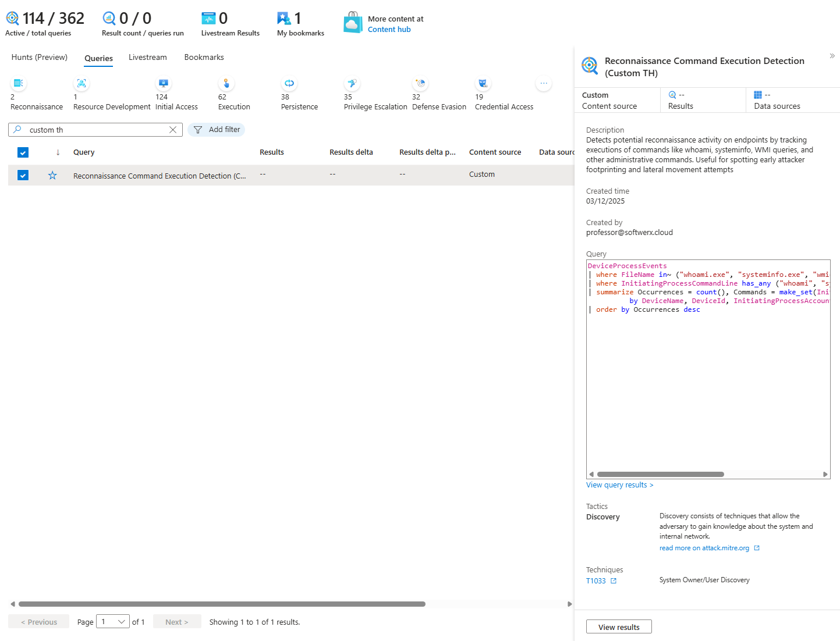Click the Data sources grid icon
The image size is (840, 641).
[758, 95]
